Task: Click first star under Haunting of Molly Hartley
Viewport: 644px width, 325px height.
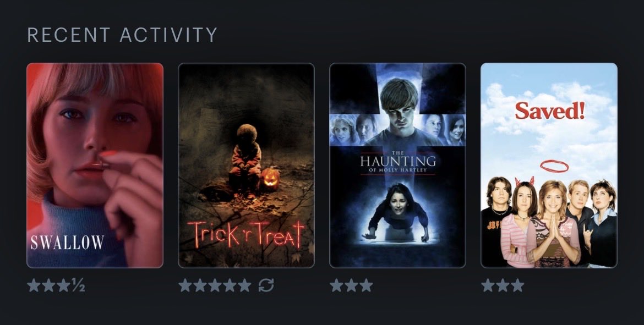Action: 336,285
